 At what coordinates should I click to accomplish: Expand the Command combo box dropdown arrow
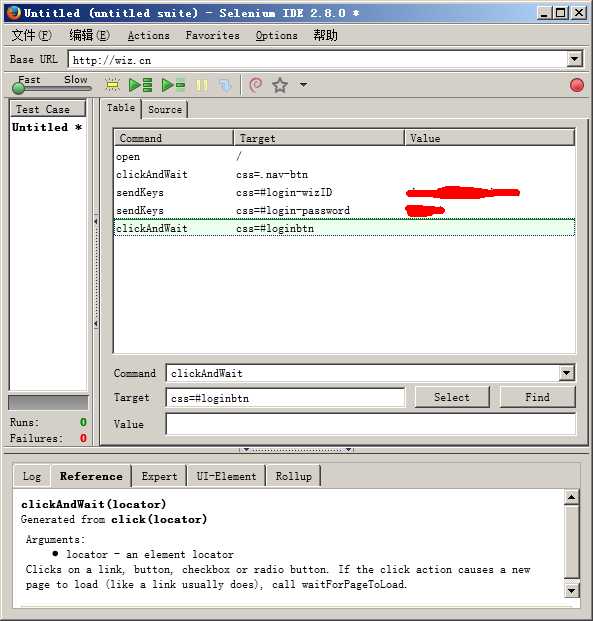pyautogui.click(x=566, y=373)
